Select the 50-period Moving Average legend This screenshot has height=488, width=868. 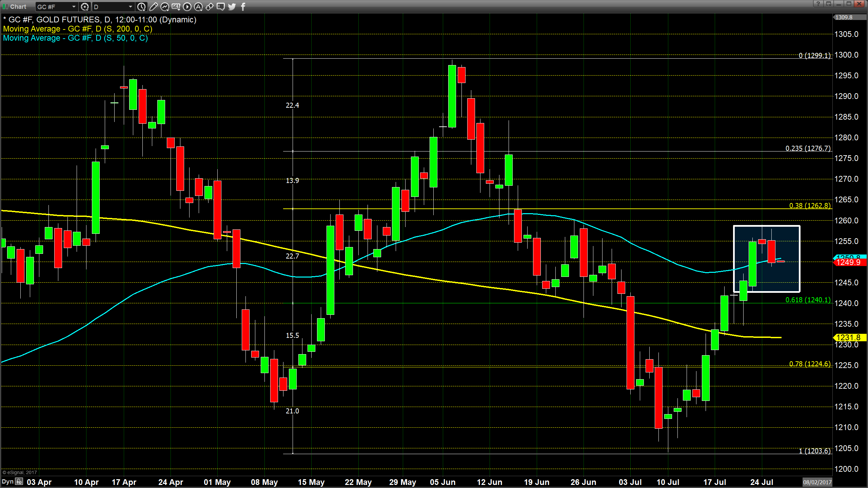(x=75, y=38)
